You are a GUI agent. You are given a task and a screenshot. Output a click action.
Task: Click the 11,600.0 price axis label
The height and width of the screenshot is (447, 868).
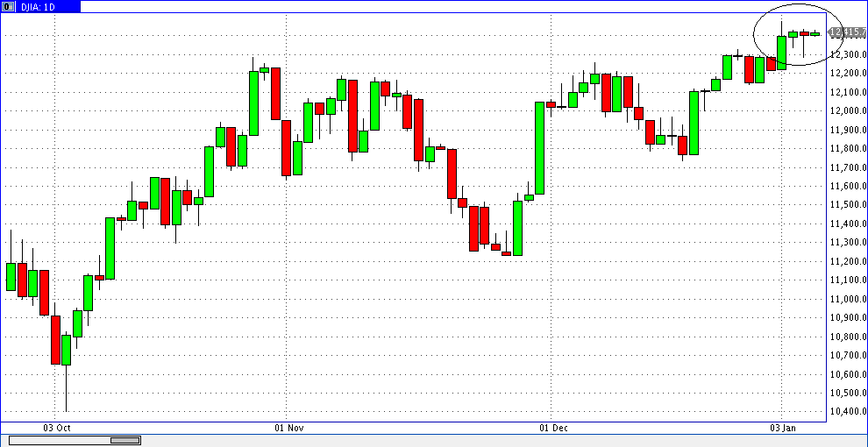(x=849, y=187)
